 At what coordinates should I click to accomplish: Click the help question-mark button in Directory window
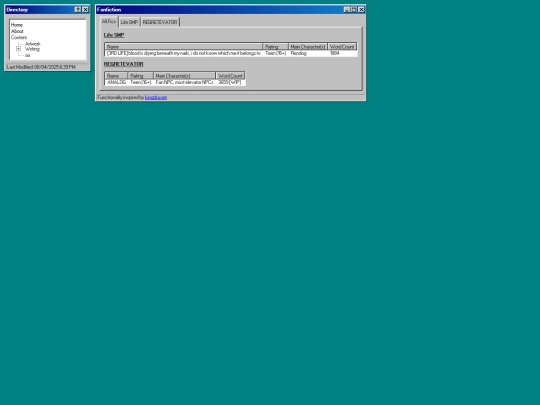(78, 10)
